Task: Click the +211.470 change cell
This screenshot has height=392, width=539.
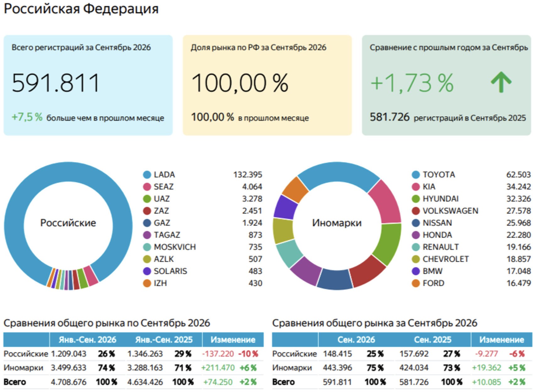Action: 218,368
